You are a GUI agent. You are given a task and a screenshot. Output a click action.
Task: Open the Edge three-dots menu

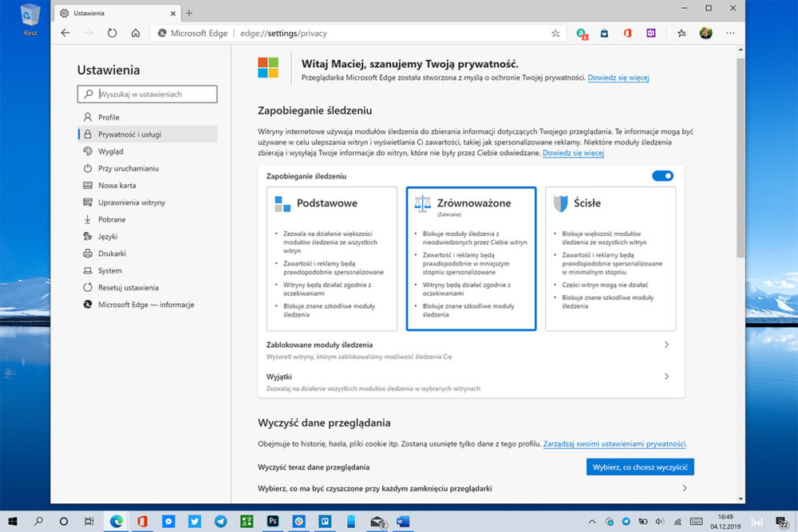730,33
